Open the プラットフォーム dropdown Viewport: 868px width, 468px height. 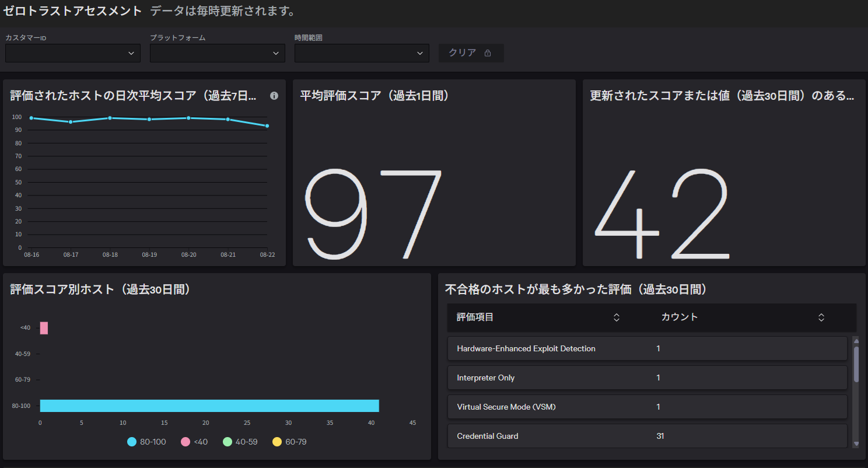[218, 53]
